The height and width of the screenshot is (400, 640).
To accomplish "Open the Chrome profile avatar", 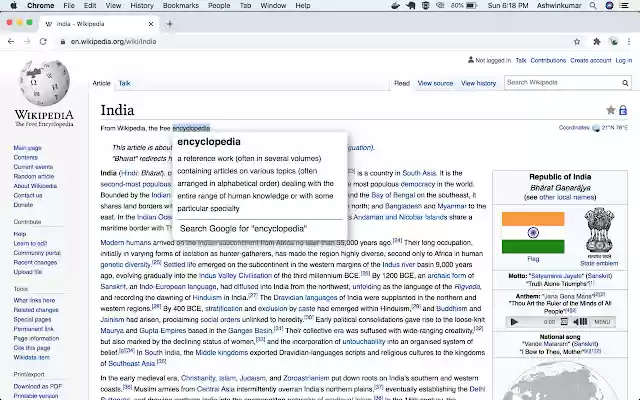I will pyautogui.click(x=613, y=42).
